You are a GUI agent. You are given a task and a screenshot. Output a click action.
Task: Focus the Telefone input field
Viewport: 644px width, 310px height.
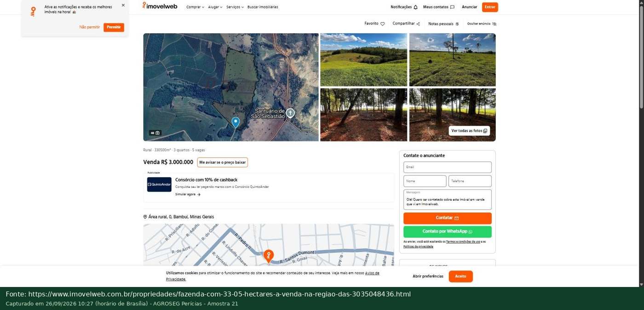point(470,181)
